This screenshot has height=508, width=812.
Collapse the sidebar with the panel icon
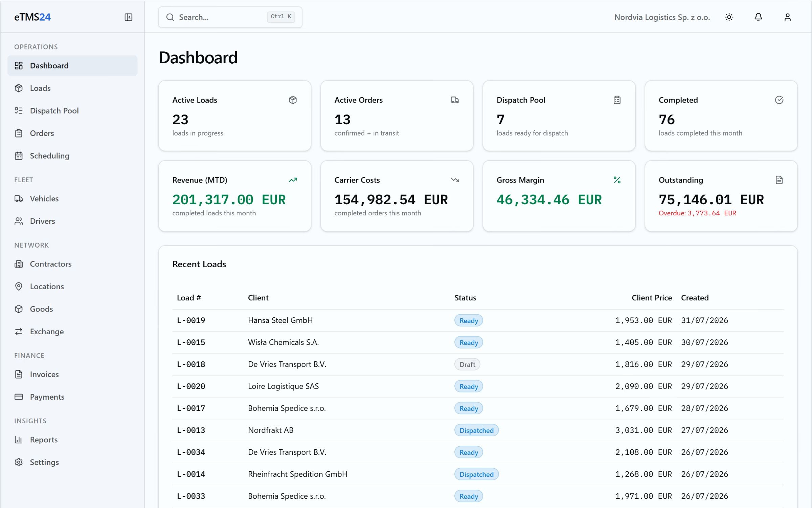(x=128, y=17)
